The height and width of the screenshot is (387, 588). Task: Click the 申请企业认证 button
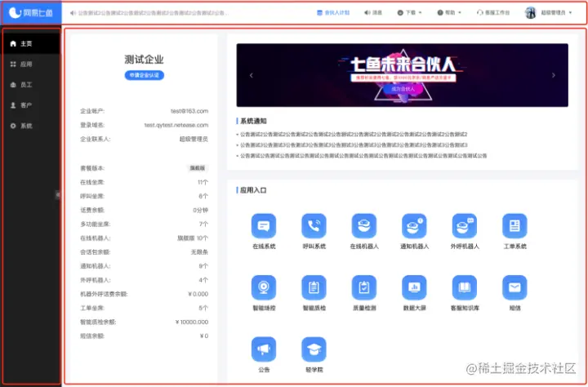pos(145,75)
